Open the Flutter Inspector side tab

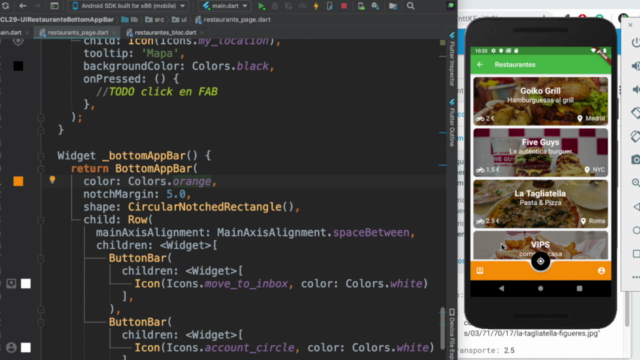452,58
